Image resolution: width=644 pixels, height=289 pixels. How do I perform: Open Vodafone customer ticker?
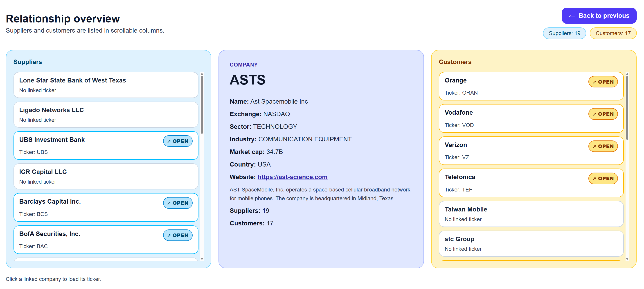tap(603, 114)
